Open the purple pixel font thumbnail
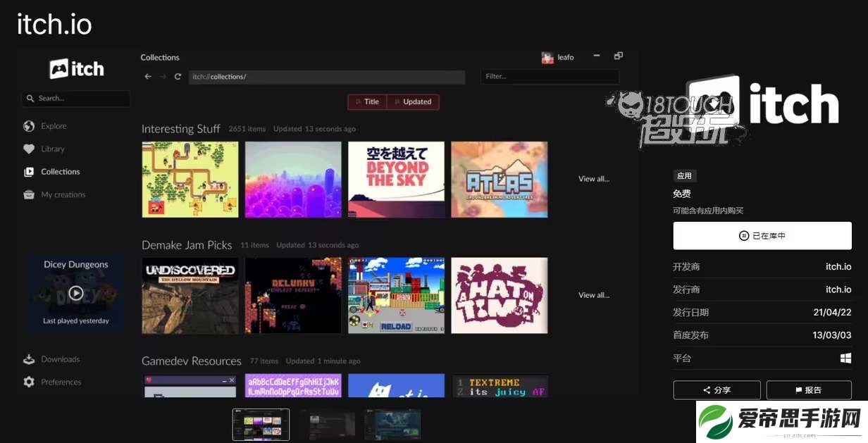Viewport: 868px width, 443px height. [x=293, y=386]
